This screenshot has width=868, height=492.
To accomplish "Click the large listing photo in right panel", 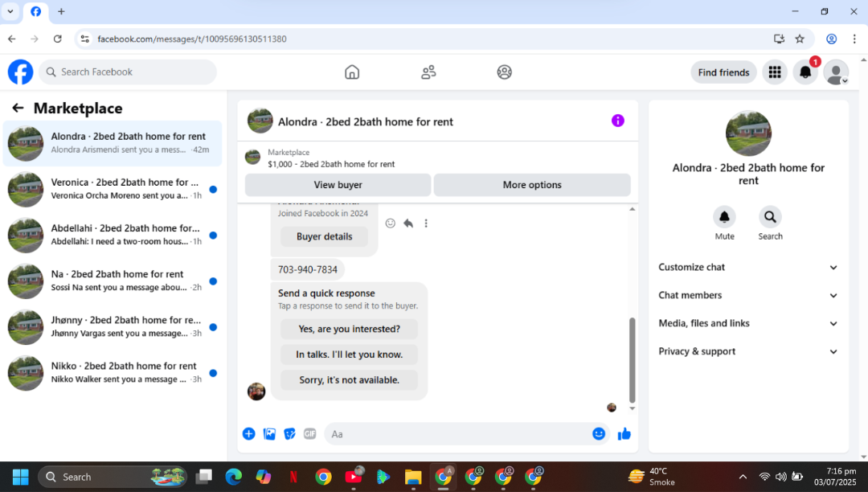I will tap(748, 133).
